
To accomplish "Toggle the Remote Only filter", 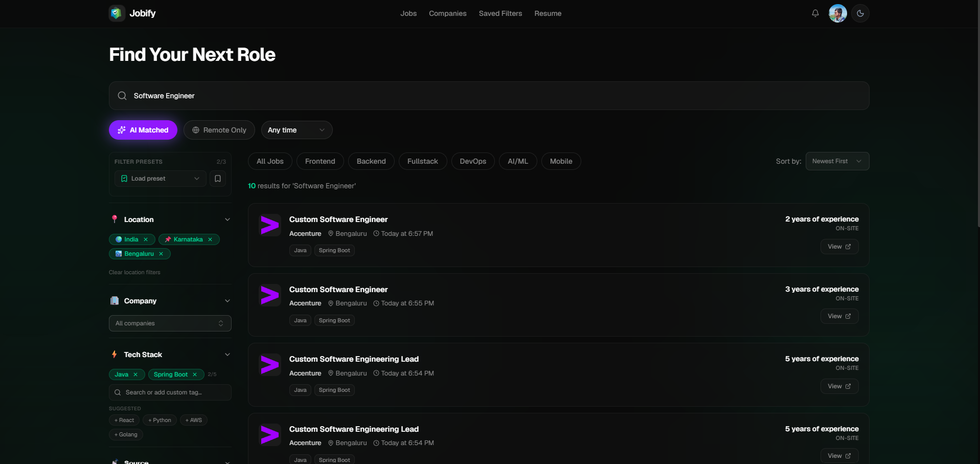I will 219,130.
